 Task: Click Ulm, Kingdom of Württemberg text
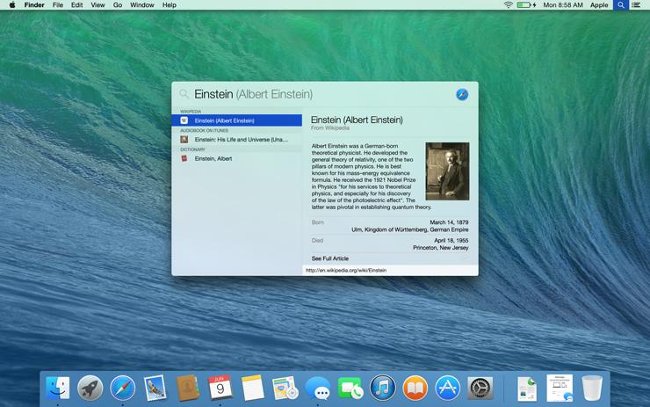point(410,229)
